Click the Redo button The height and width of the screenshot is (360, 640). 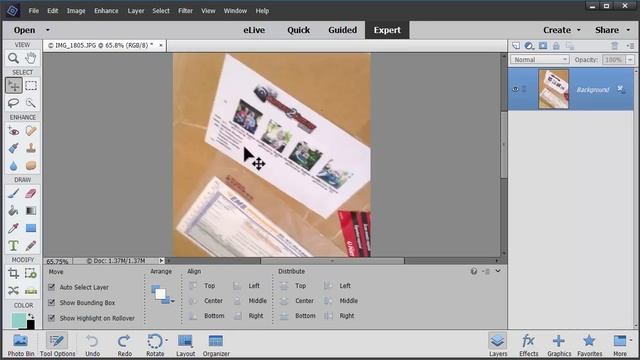click(124, 345)
